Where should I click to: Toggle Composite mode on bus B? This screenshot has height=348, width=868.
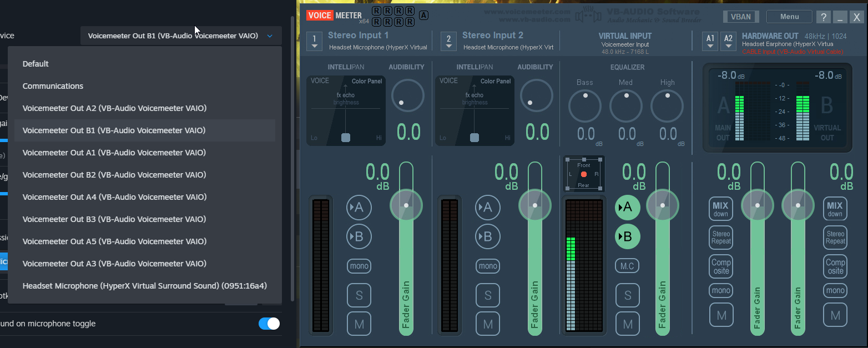(835, 266)
